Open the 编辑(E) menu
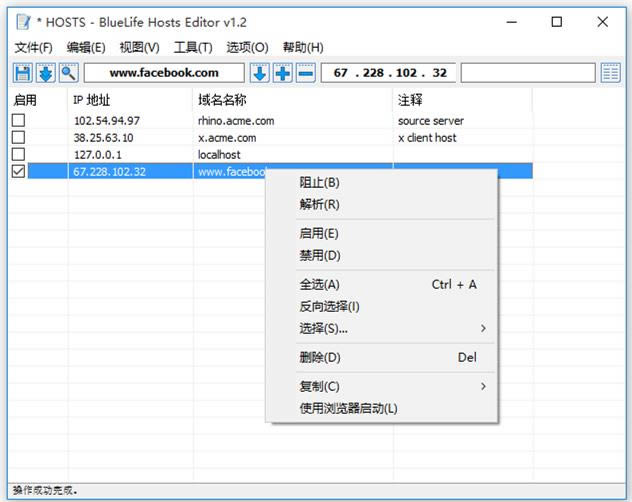Viewport: 632px width, 502px height. point(86,48)
